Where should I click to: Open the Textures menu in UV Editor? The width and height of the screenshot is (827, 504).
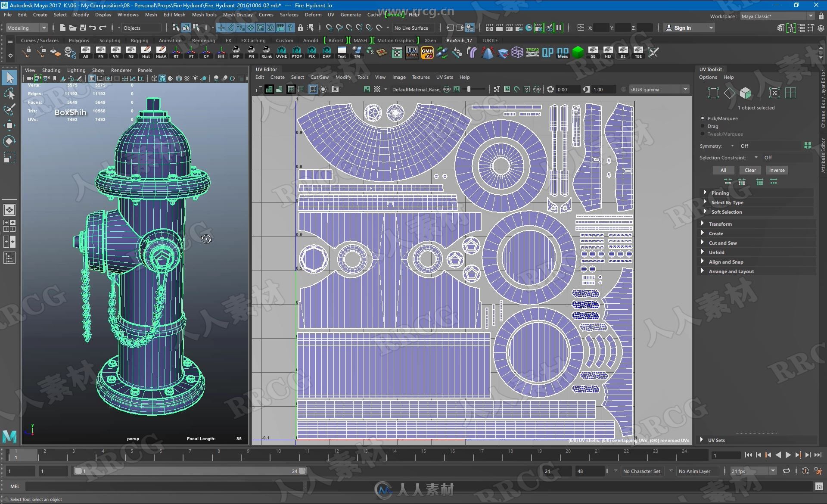(420, 77)
